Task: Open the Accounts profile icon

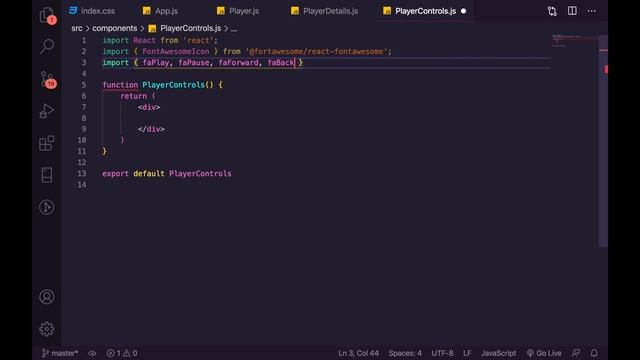Action: (x=47, y=297)
